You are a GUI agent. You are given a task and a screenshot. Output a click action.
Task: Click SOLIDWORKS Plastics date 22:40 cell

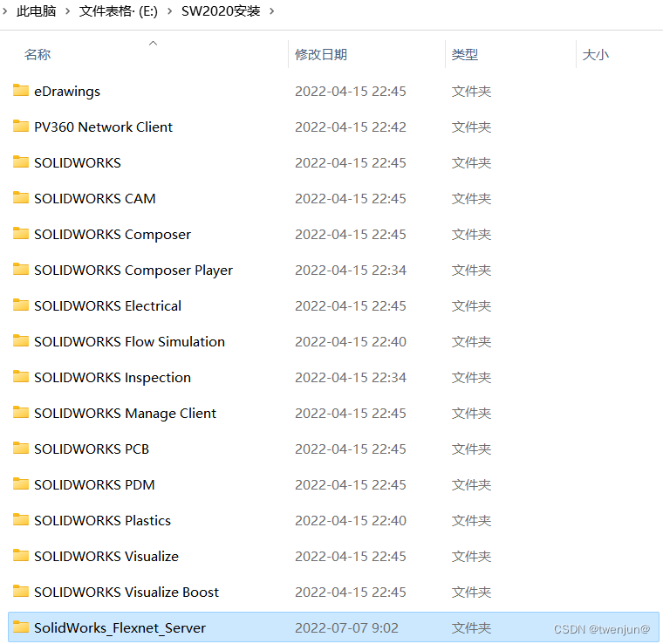coord(350,521)
